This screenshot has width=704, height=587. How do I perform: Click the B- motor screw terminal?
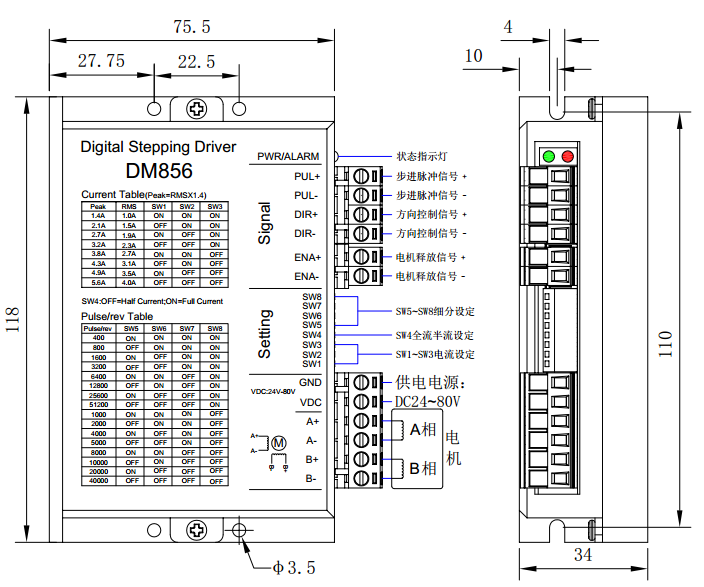361,478
